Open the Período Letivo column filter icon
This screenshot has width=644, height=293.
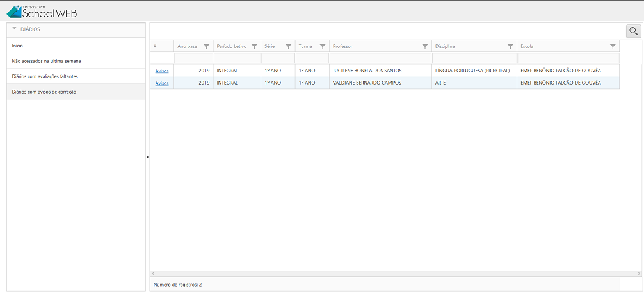coord(254,46)
